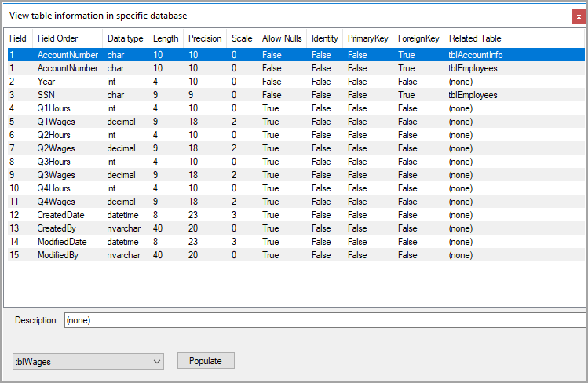Click decimal data type in Q4Wages row
Viewport: 588px width, 383px height.
pyautogui.click(x=121, y=202)
